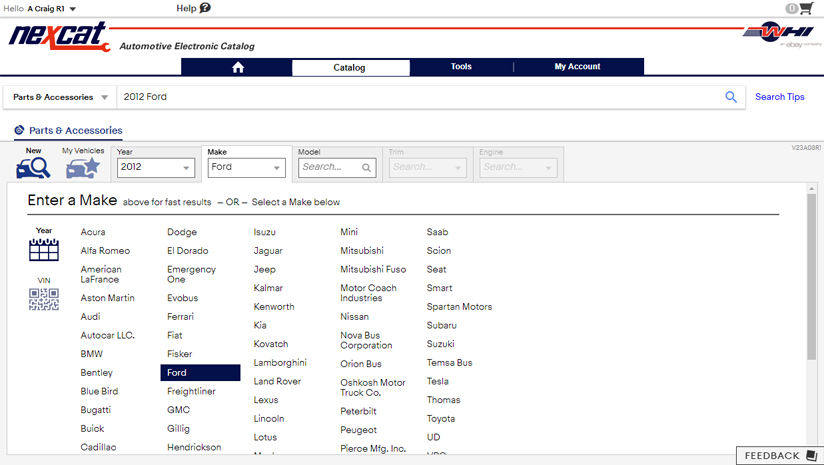The image size is (824, 465).
Task: Select the make American LaFrance
Action: 101,274
